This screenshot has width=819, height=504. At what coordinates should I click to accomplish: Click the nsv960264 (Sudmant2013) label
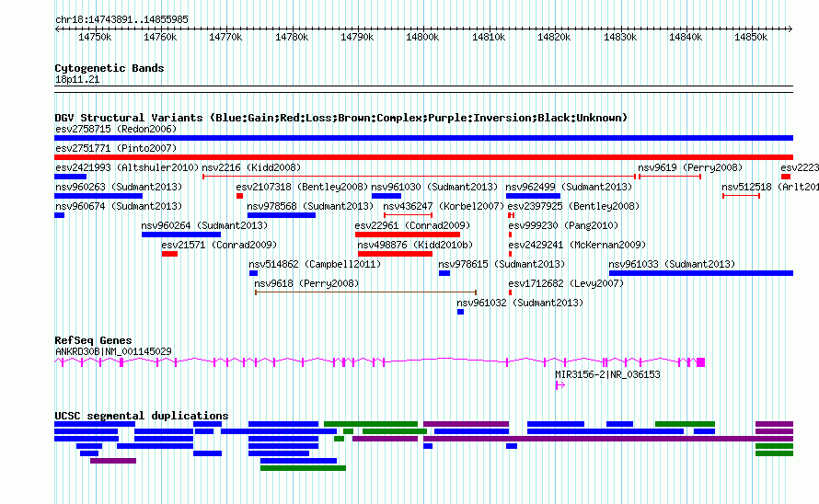click(x=204, y=225)
